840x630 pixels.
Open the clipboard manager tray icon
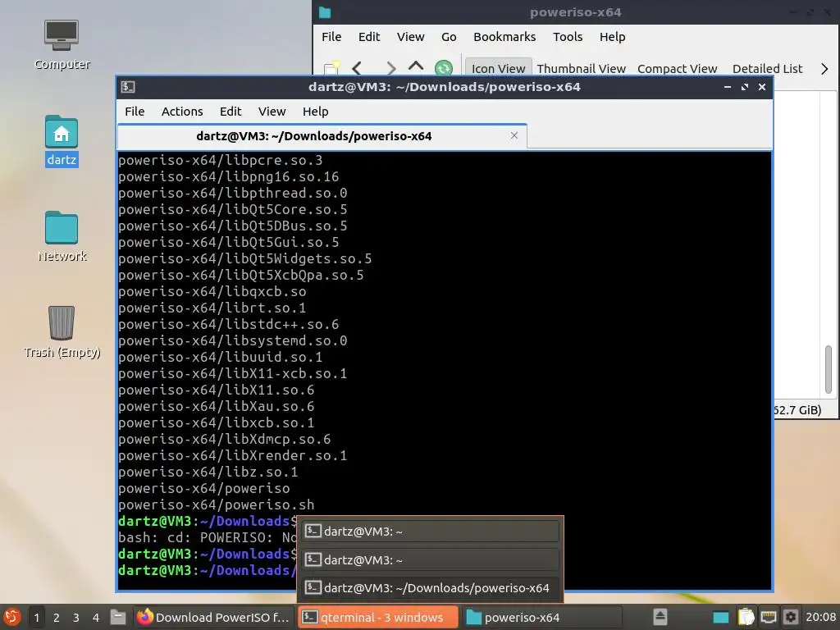pyautogui.click(x=746, y=617)
